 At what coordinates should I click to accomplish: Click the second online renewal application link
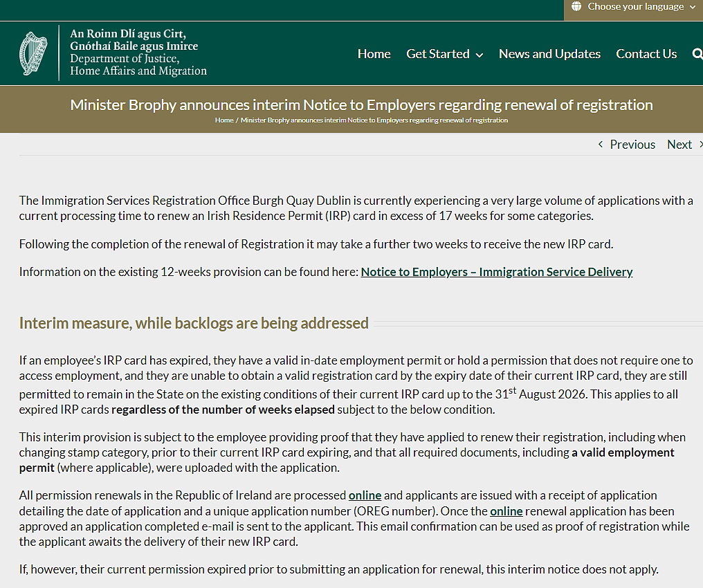tap(506, 511)
